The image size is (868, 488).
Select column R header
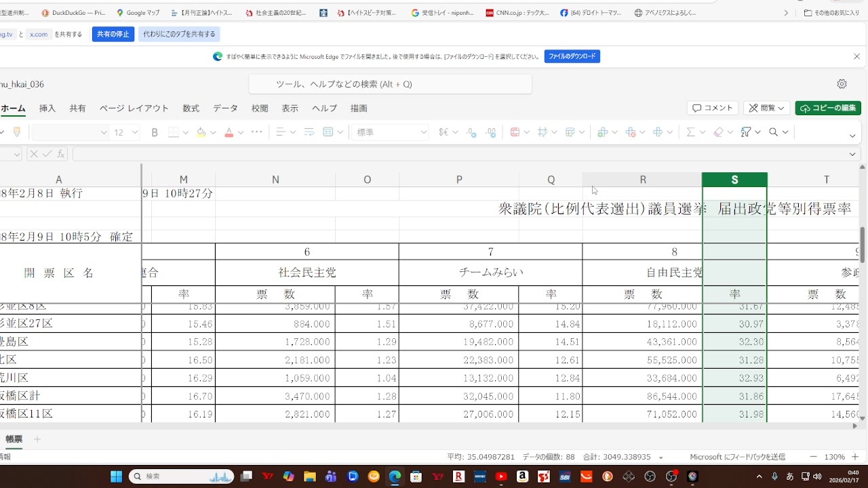pos(642,180)
